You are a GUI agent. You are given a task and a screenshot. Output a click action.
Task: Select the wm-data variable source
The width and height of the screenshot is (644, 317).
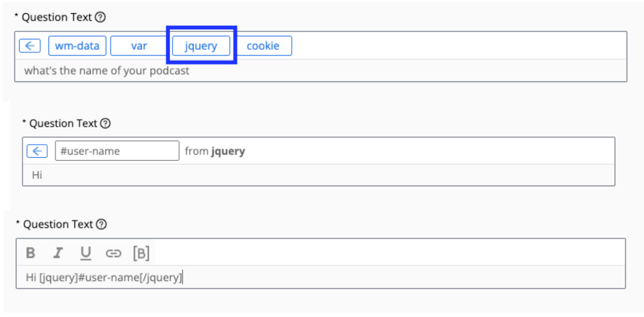77,45
